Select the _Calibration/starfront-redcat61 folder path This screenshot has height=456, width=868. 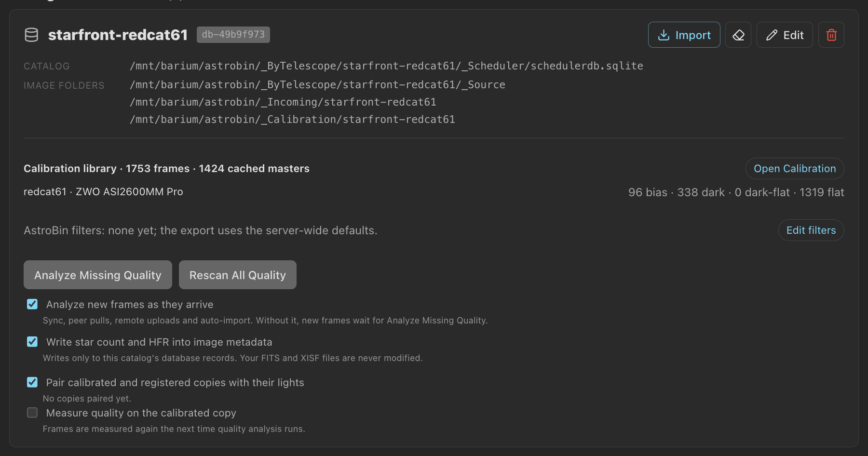point(292,120)
